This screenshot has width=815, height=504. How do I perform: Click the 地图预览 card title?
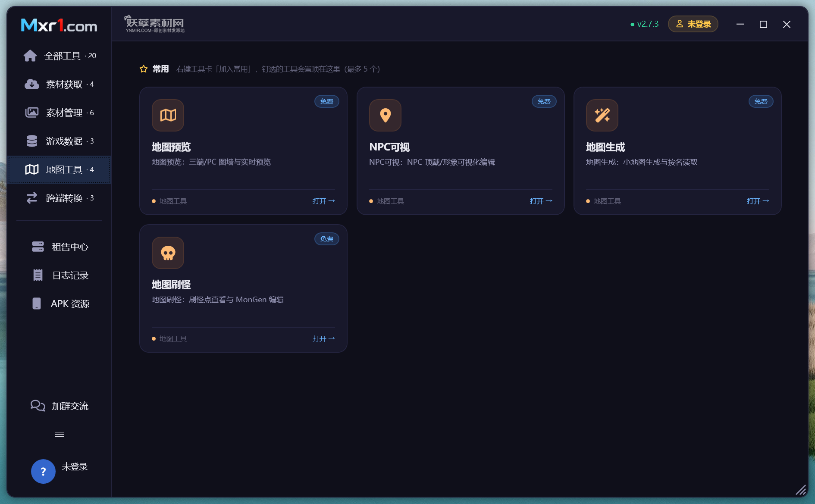(x=171, y=147)
